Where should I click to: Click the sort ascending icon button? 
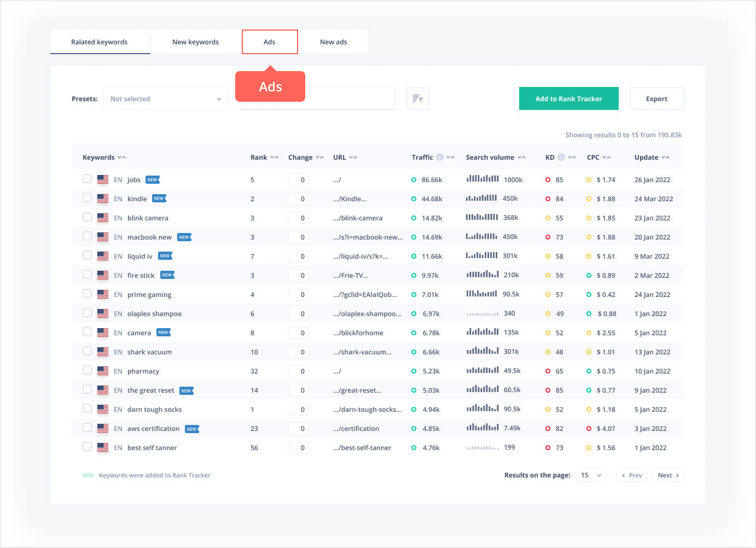(418, 98)
